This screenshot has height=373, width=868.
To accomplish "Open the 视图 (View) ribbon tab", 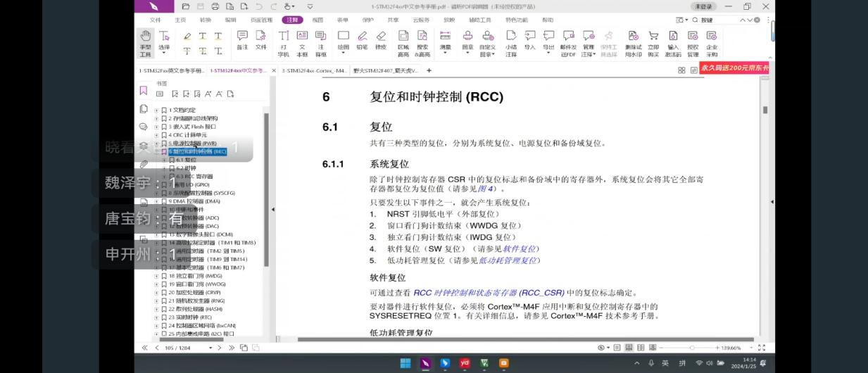I will (x=317, y=20).
